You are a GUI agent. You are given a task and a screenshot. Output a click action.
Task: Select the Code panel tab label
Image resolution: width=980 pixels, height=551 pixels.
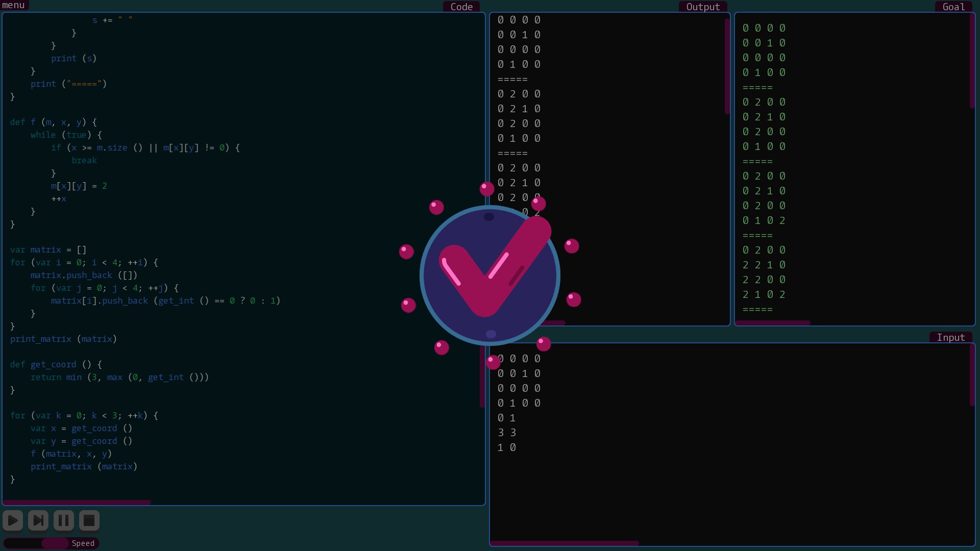click(x=461, y=7)
